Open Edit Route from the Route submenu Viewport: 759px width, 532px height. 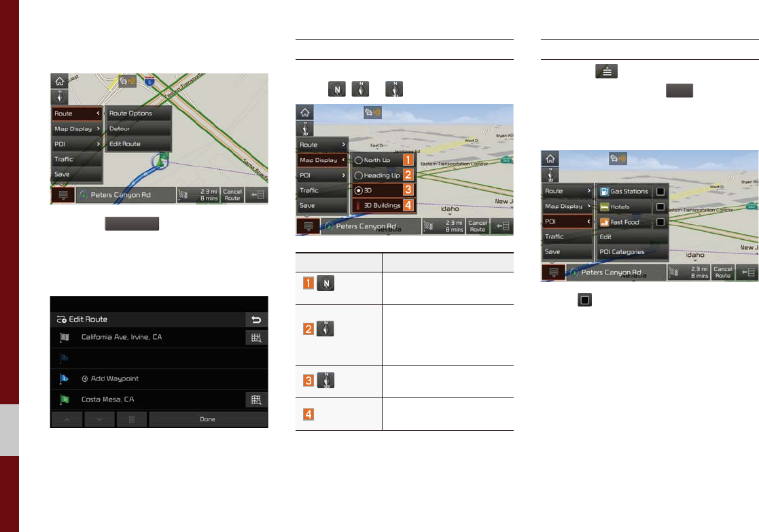coord(139,144)
